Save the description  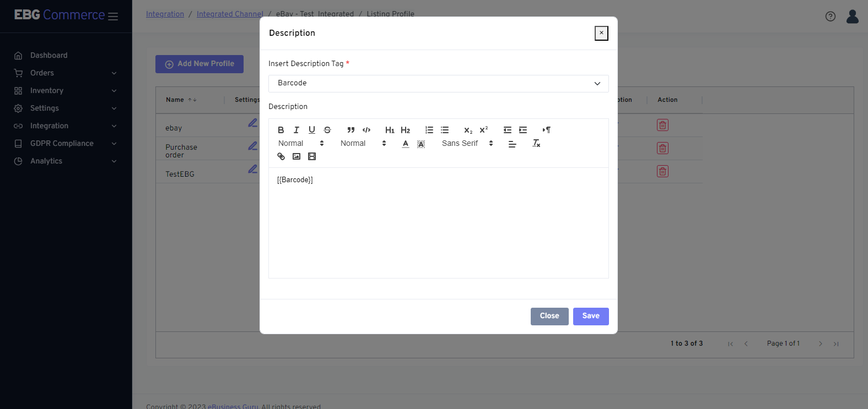click(590, 316)
